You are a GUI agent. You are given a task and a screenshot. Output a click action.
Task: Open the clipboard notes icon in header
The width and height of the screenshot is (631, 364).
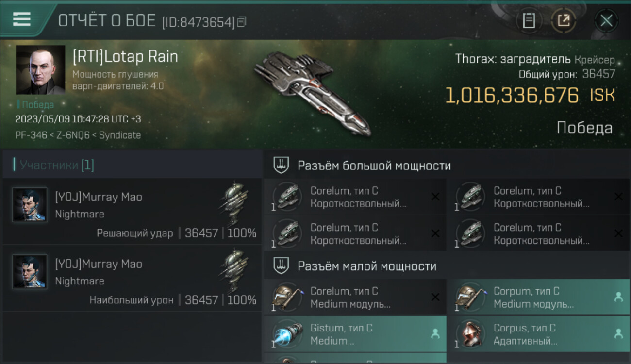pos(529,20)
